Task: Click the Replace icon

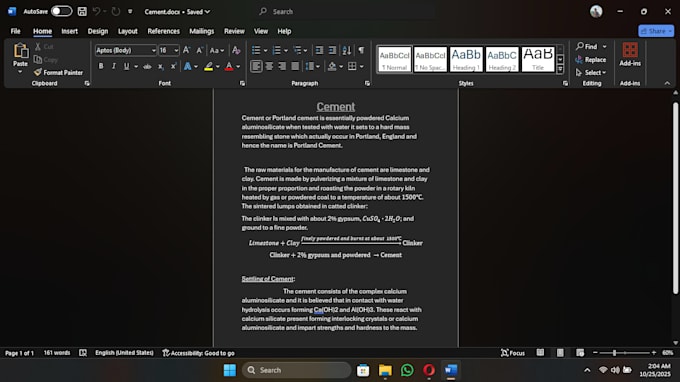Action: click(x=579, y=59)
